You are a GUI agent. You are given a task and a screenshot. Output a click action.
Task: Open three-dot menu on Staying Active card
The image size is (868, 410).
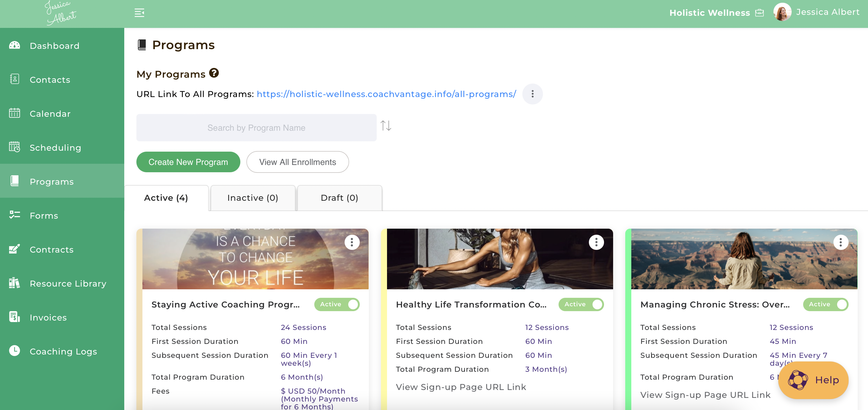[352, 242]
